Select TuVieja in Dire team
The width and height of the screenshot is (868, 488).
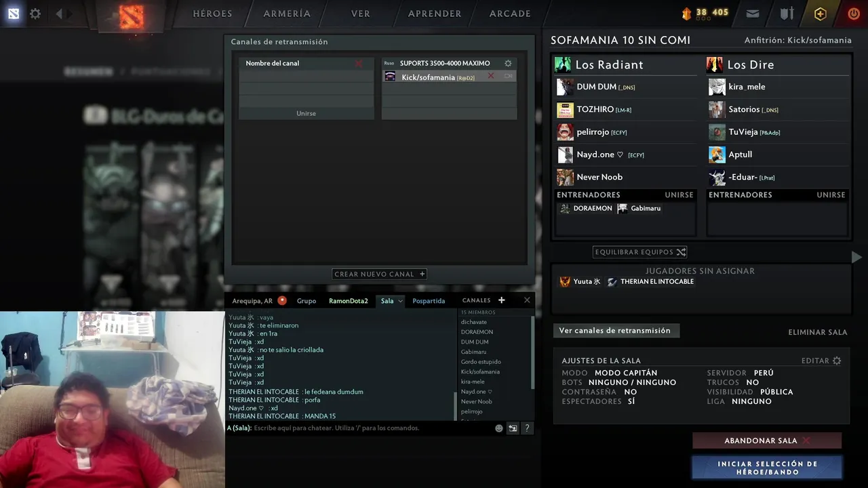pos(778,132)
